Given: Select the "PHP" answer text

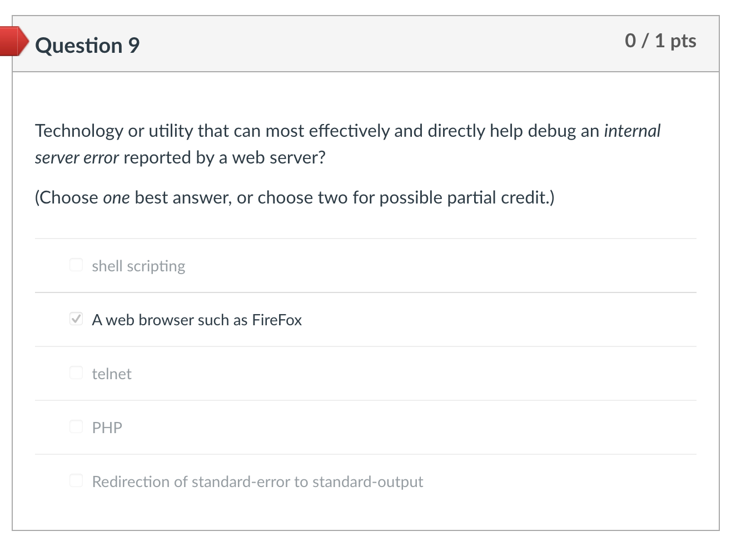Looking at the screenshot, I should click(x=106, y=428).
